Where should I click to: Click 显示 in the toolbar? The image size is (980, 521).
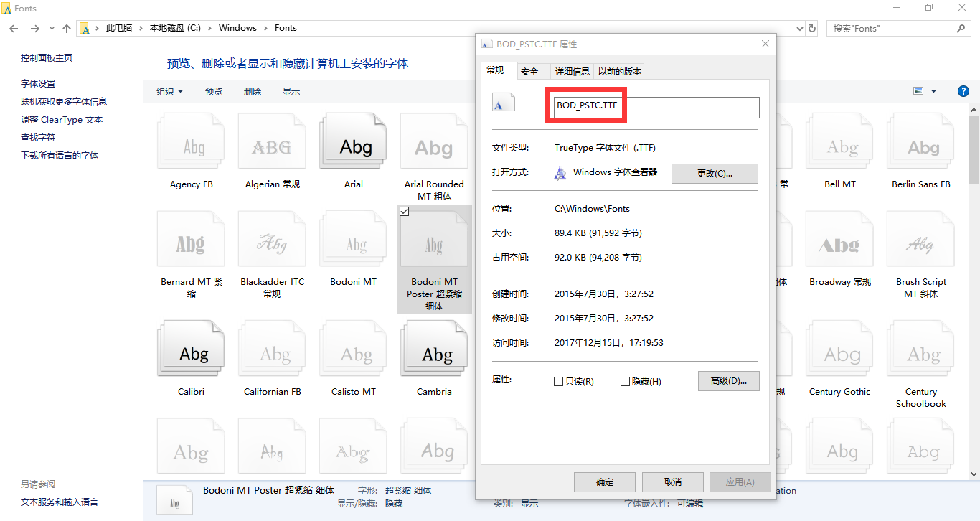(291, 91)
